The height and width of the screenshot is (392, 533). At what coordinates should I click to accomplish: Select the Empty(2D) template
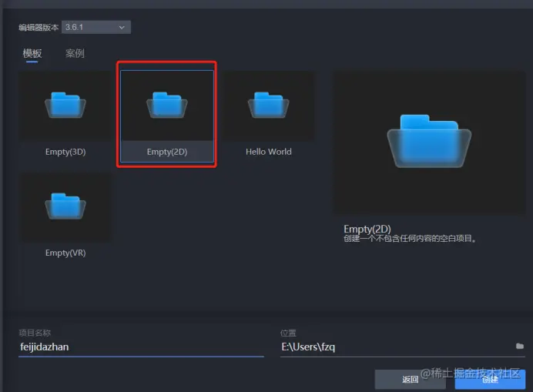click(x=167, y=116)
